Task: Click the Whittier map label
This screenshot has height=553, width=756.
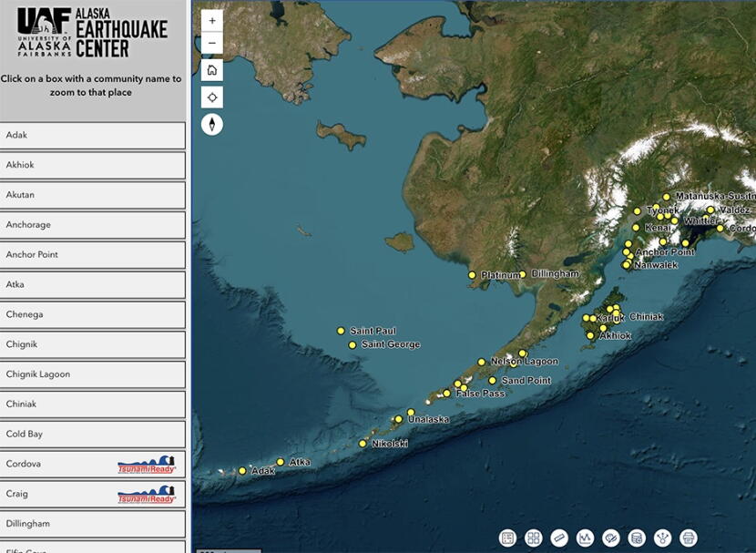Action: (701, 220)
